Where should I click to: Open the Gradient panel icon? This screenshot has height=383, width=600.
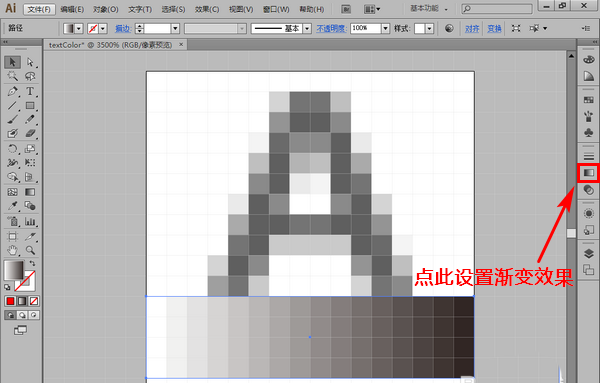pyautogui.click(x=589, y=173)
